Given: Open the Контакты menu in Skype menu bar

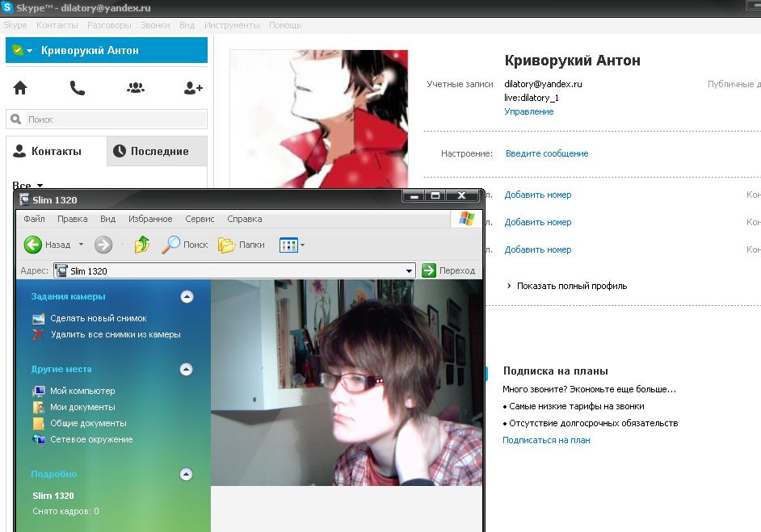Looking at the screenshot, I should click(x=57, y=25).
